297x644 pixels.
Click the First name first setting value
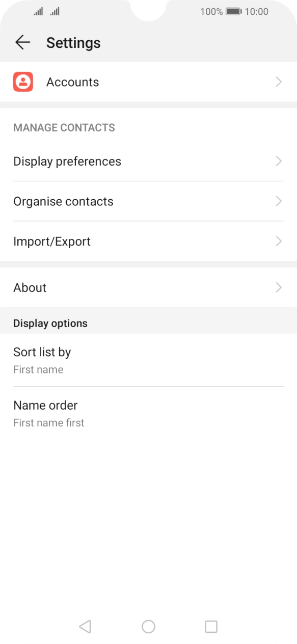[48, 422]
